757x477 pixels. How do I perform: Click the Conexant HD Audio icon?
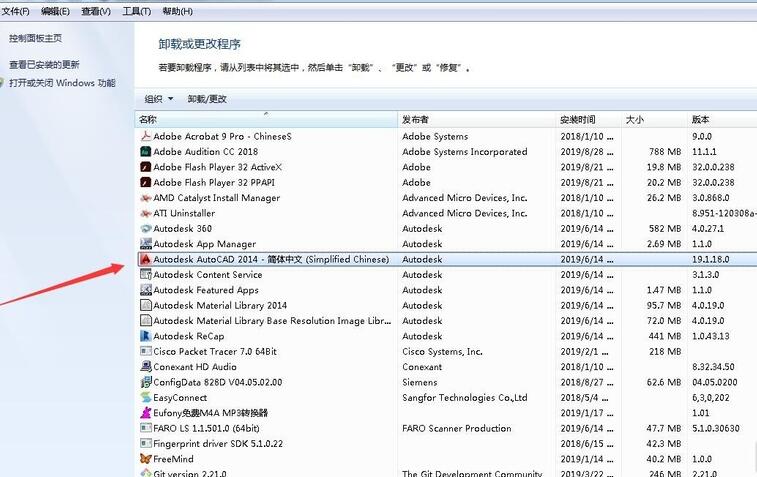[x=145, y=367]
